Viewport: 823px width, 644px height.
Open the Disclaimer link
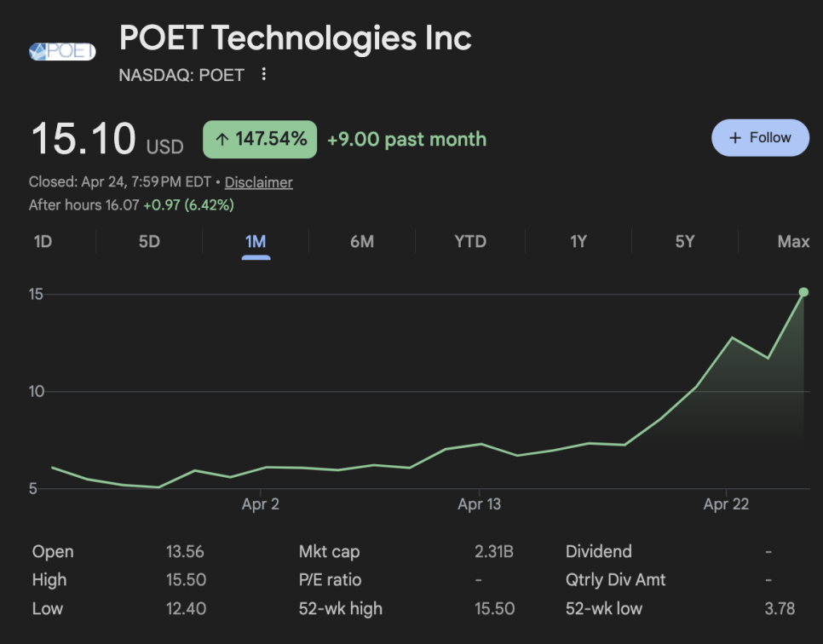point(258,182)
